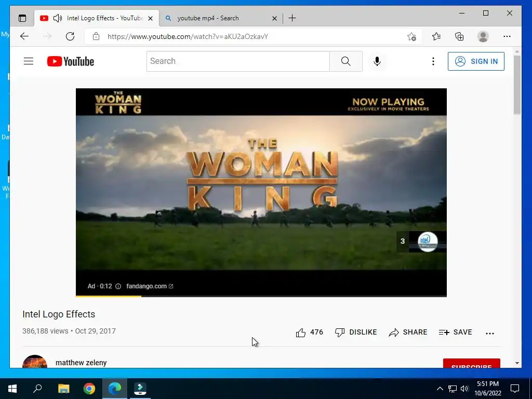Open the Filmora taskbar app icon

[140, 389]
